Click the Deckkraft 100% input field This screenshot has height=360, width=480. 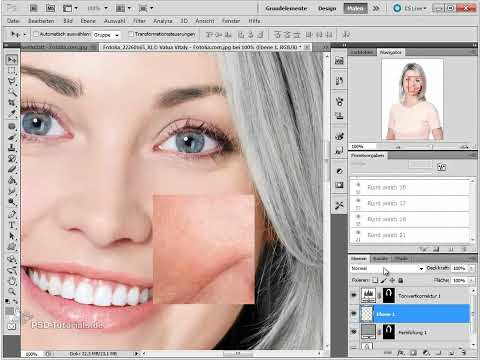(459, 268)
